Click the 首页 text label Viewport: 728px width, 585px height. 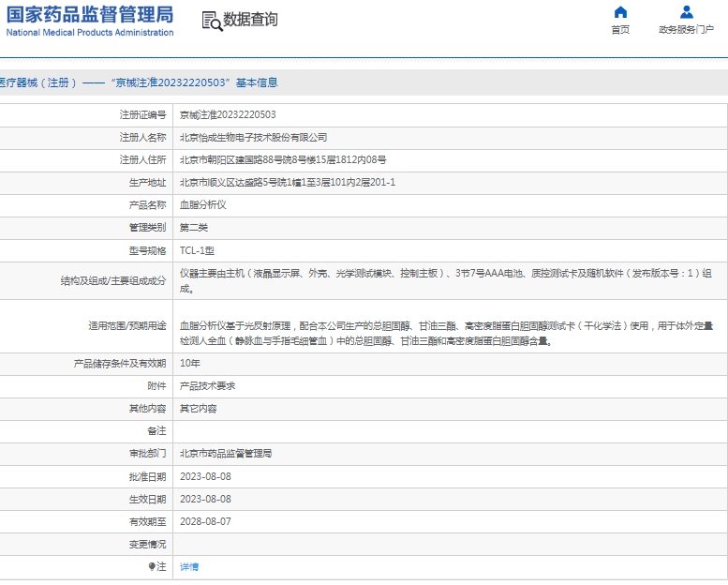coord(620,30)
